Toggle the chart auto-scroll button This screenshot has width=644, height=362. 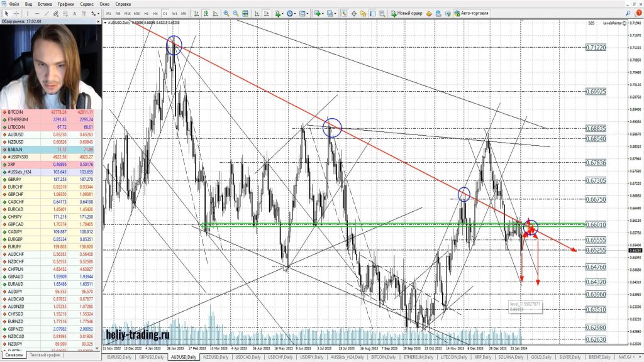(255, 13)
